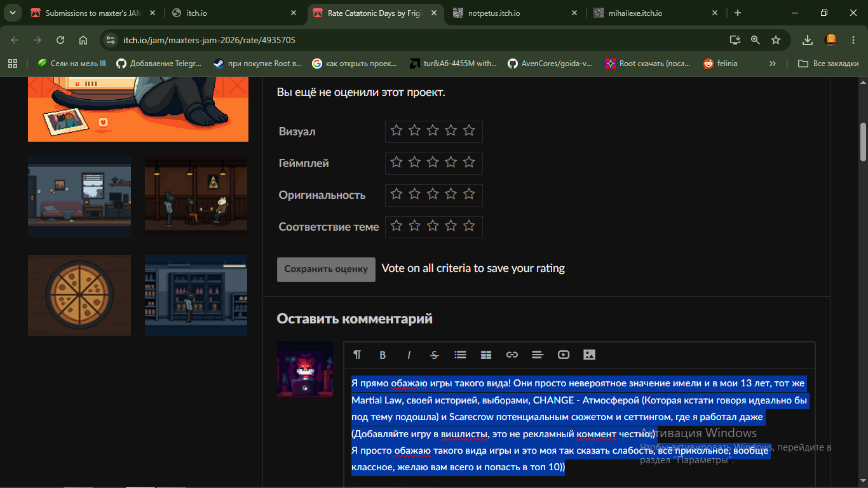The width and height of the screenshot is (868, 488).
Task: Click the page vertical scrollbar thumb
Action: coord(864,142)
